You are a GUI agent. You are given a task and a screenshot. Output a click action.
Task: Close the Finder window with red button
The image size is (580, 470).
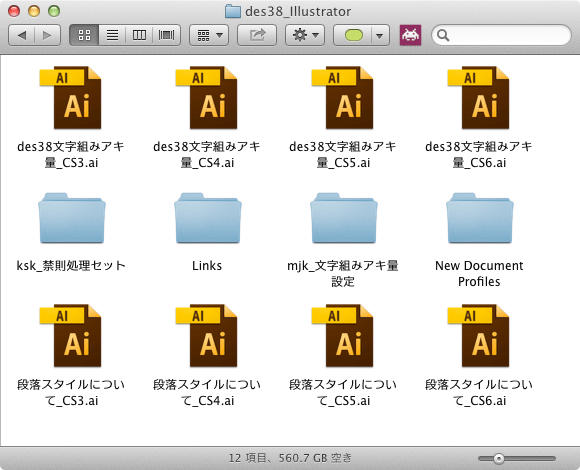[14, 11]
